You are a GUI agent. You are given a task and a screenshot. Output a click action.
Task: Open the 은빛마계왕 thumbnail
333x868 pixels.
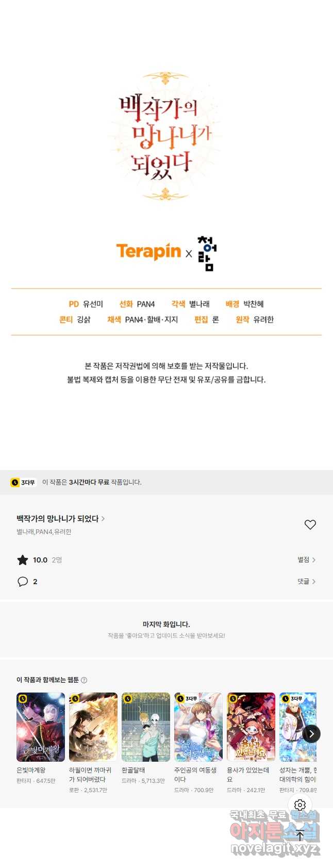point(41,727)
